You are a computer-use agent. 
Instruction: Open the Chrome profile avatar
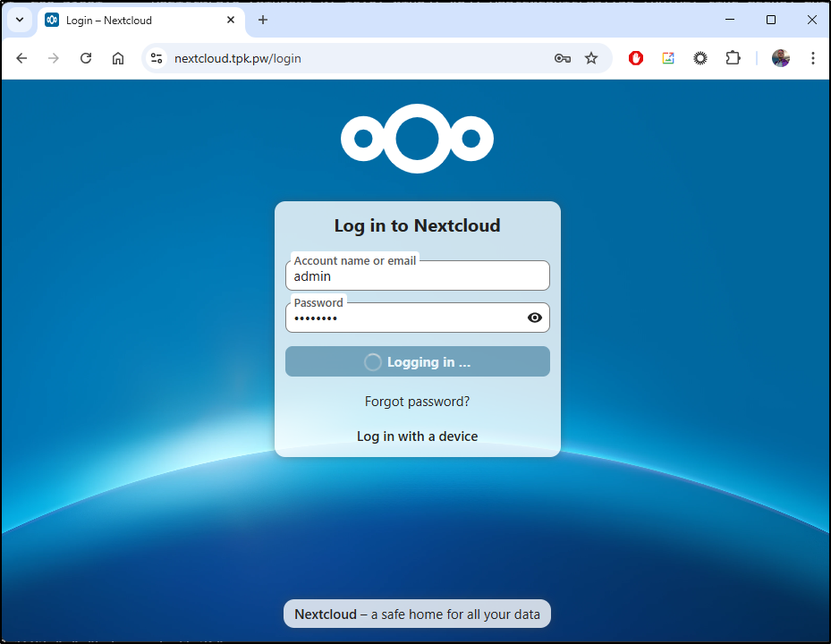[x=781, y=58]
